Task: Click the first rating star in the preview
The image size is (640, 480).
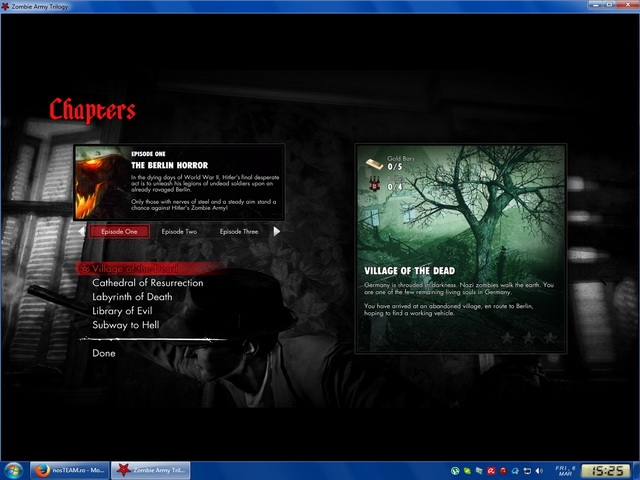Action: tap(507, 338)
